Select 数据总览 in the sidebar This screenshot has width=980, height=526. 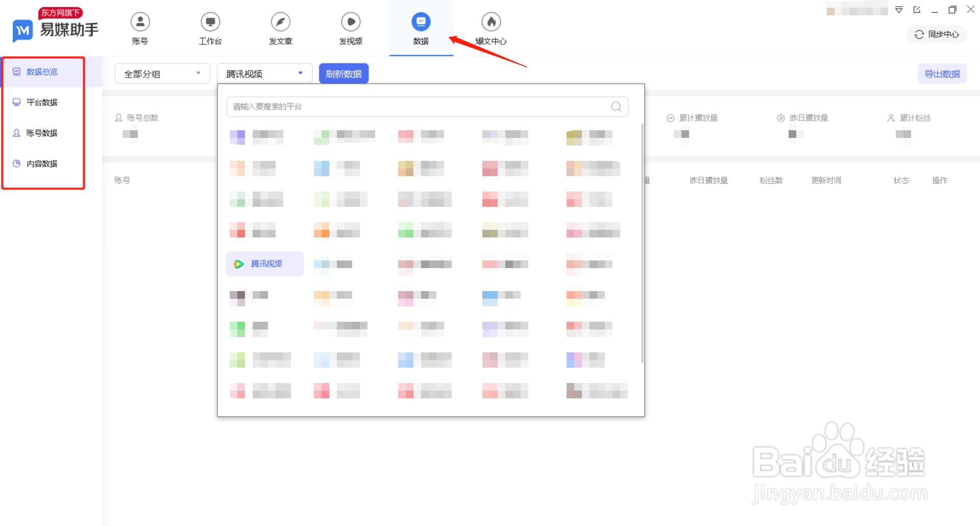point(42,71)
